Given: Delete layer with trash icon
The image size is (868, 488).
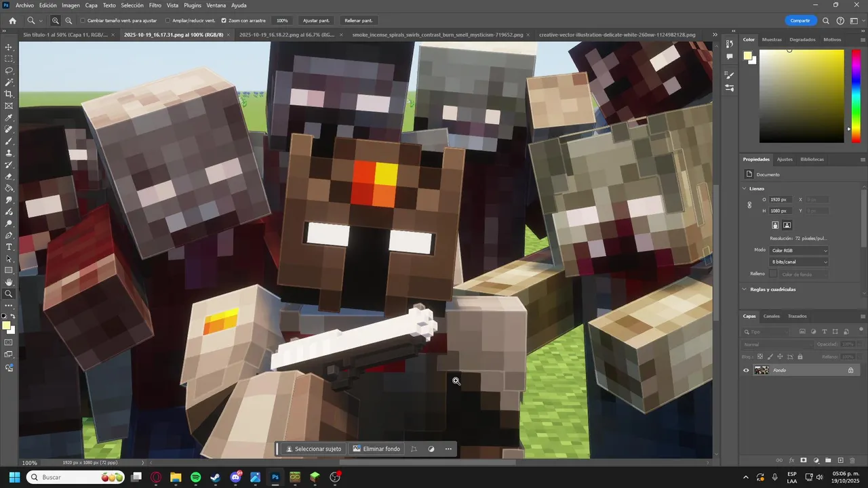Looking at the screenshot, I should pos(852,460).
